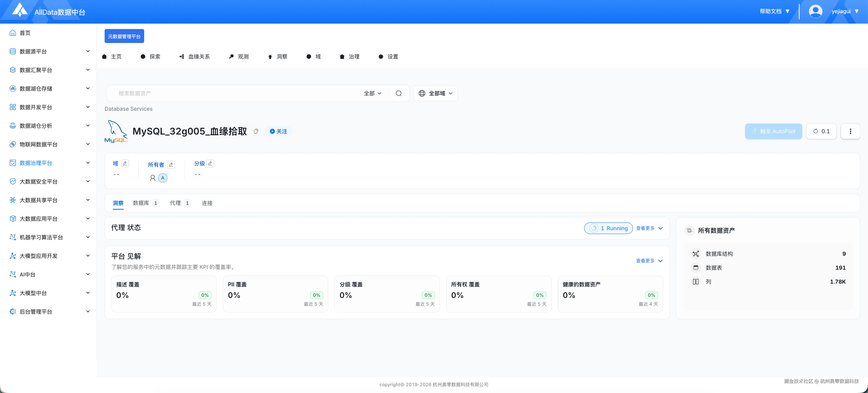Image resolution: width=868 pixels, height=393 pixels.
Task: Click the owner avatar A badge
Action: tap(163, 178)
